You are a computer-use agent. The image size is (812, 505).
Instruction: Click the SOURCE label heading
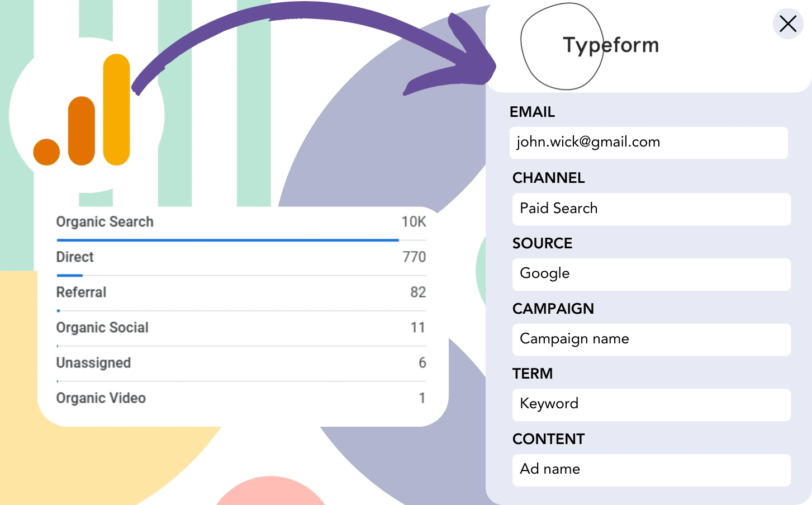pos(542,244)
